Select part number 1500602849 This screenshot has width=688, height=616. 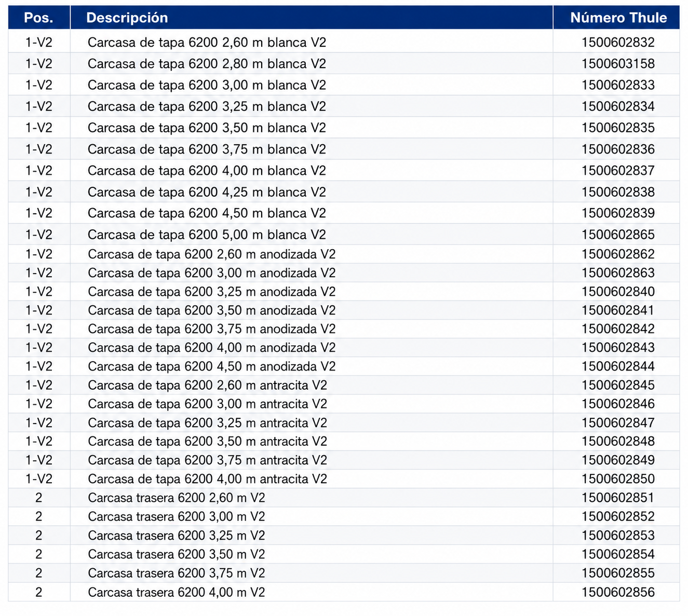click(x=618, y=460)
